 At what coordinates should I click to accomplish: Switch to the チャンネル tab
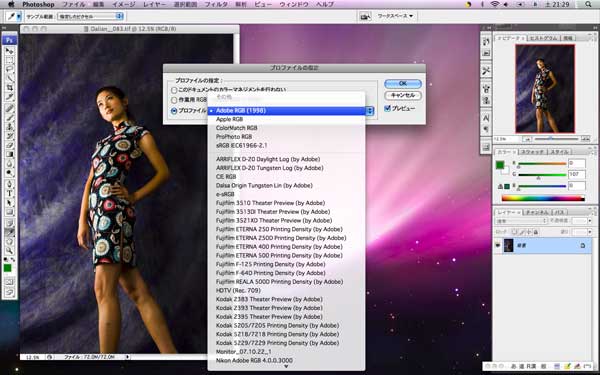pyautogui.click(x=536, y=212)
